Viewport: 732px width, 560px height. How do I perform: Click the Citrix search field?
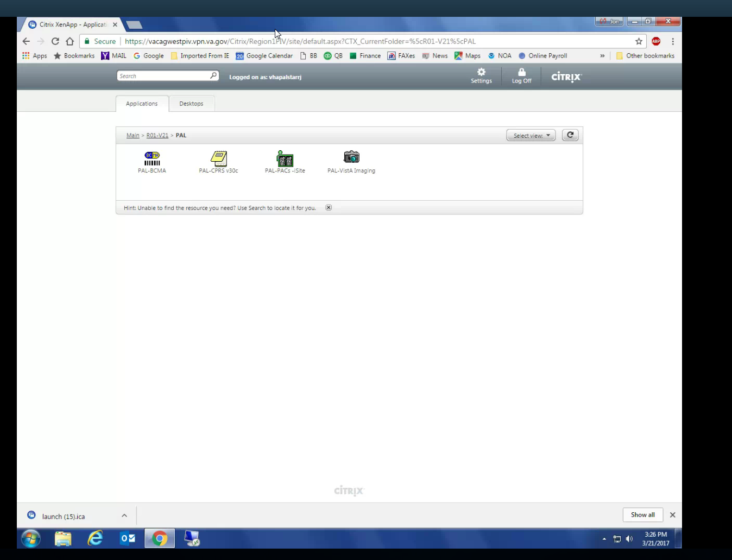pyautogui.click(x=163, y=76)
